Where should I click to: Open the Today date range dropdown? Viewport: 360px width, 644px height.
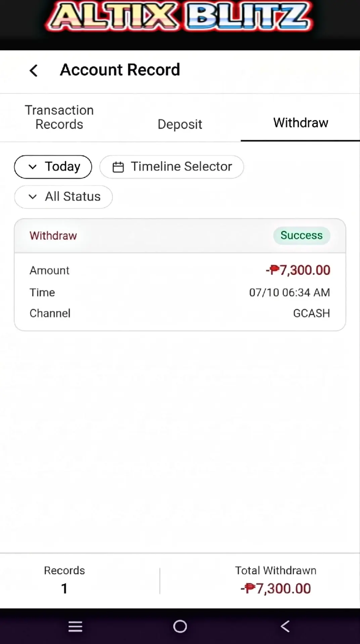[x=53, y=167]
